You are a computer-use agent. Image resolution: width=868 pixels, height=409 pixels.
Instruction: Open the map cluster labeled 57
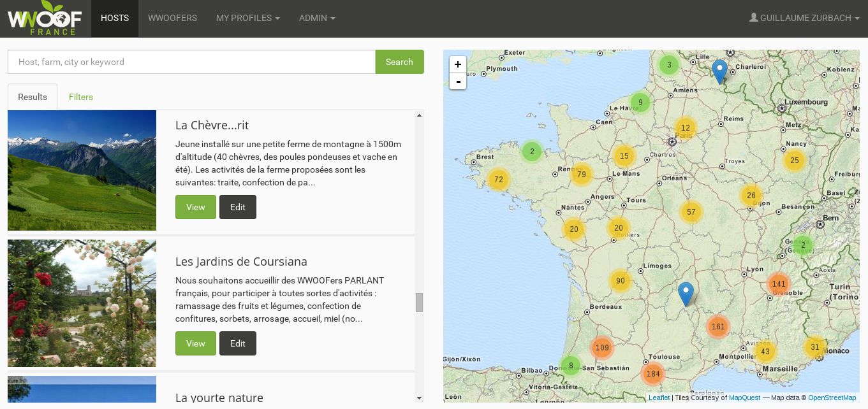click(691, 212)
